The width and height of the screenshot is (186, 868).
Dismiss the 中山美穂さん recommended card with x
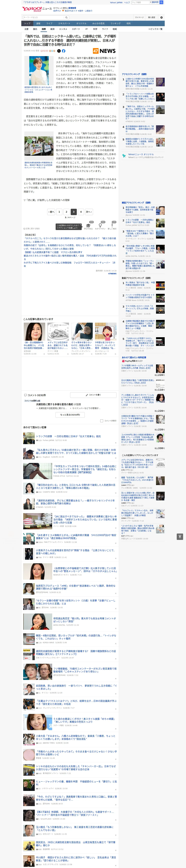click(44, 354)
